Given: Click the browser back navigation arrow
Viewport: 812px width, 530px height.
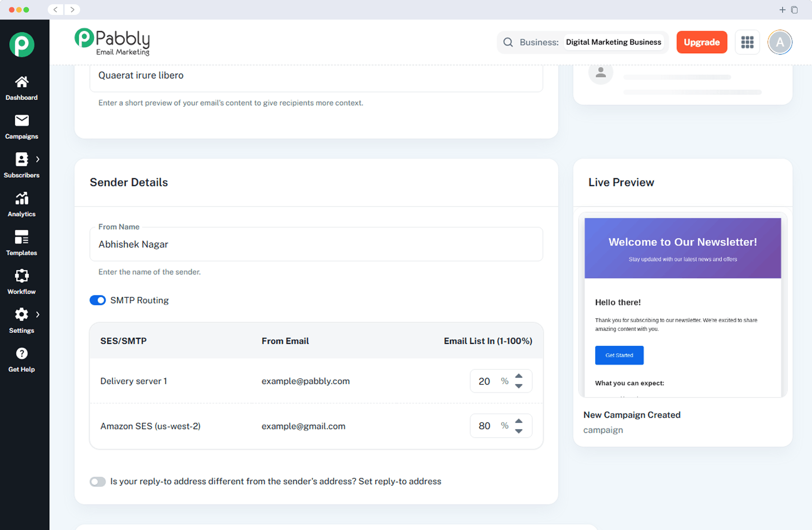Looking at the screenshot, I should click(x=56, y=9).
